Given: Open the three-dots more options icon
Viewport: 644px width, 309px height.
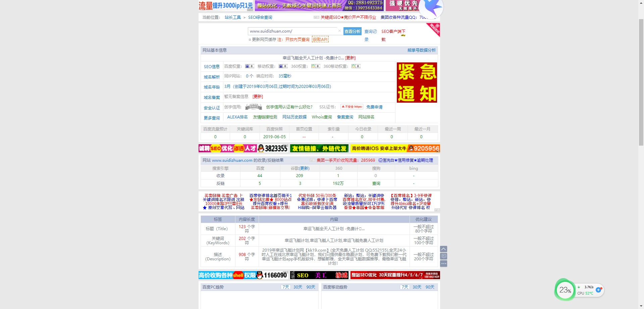Looking at the screenshot, I should (x=443, y=264).
